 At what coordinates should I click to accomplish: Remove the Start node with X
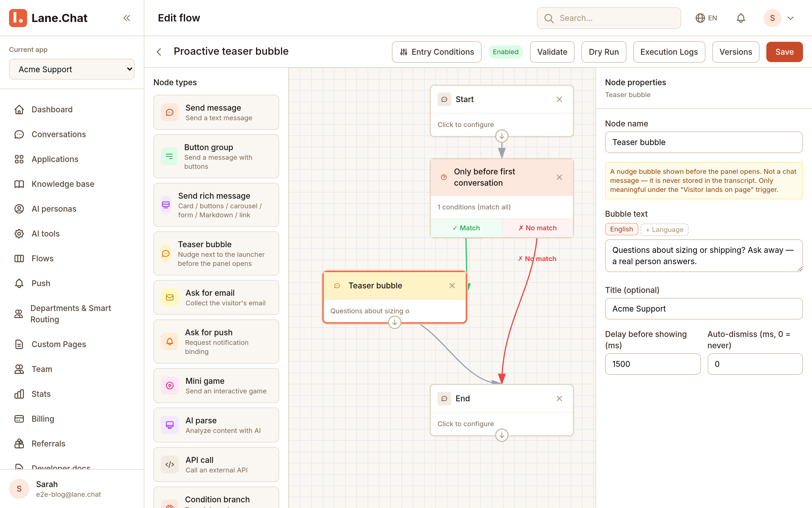tap(559, 99)
